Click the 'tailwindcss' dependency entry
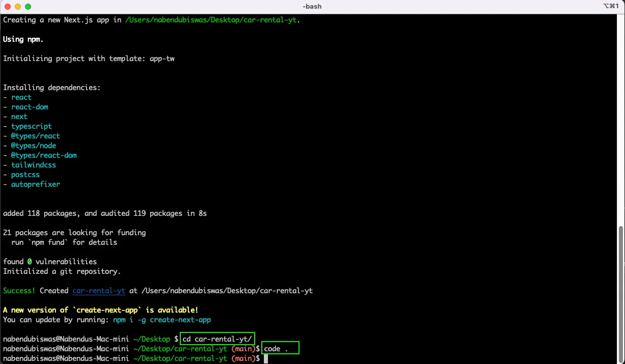This screenshot has height=364, width=625. [x=34, y=165]
